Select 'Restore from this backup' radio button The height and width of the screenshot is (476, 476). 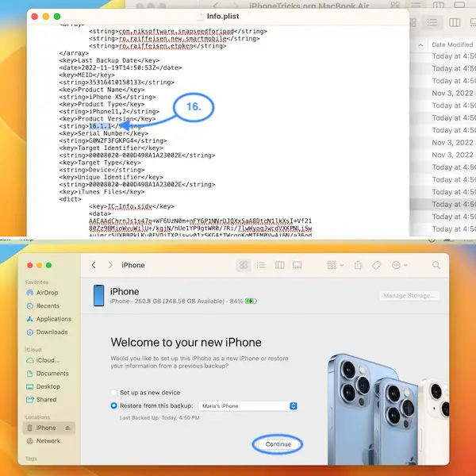[x=113, y=406]
